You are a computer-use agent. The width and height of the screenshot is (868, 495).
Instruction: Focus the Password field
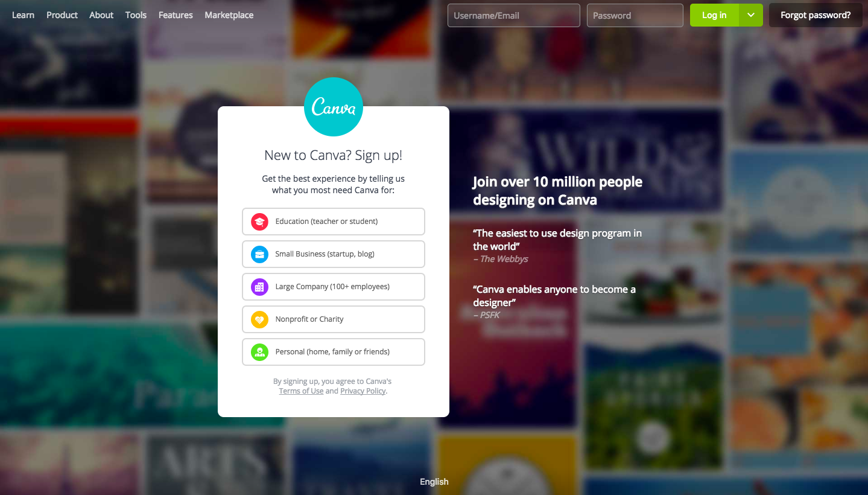(x=635, y=16)
